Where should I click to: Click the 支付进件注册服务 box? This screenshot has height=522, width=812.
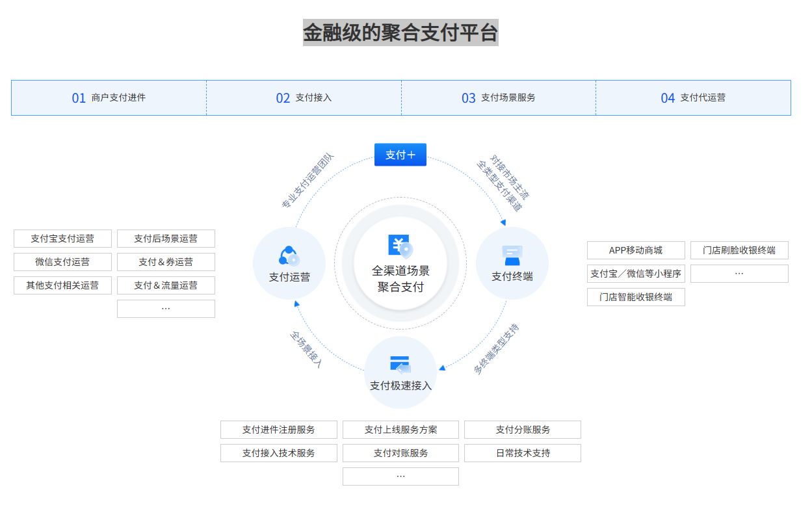pyautogui.click(x=279, y=430)
